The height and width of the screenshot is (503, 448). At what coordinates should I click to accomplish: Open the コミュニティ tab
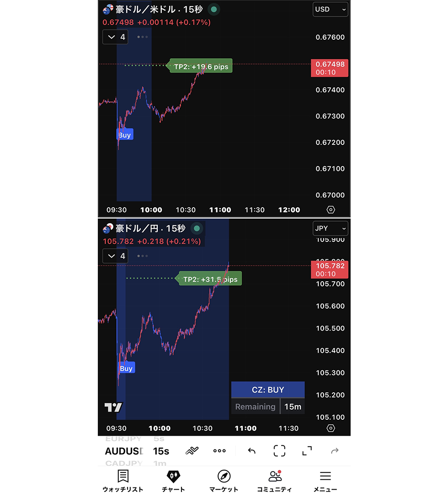(x=274, y=481)
